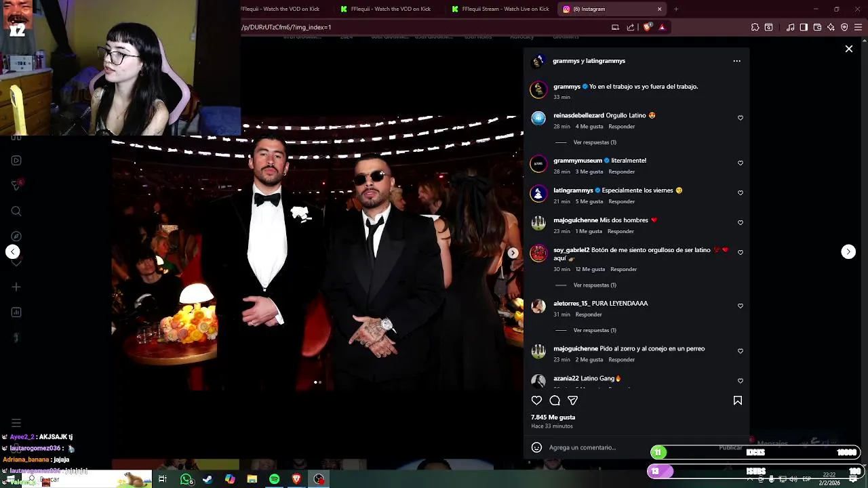The image size is (868, 488).
Task: Open the media control music-note icon
Action: pos(791,27)
